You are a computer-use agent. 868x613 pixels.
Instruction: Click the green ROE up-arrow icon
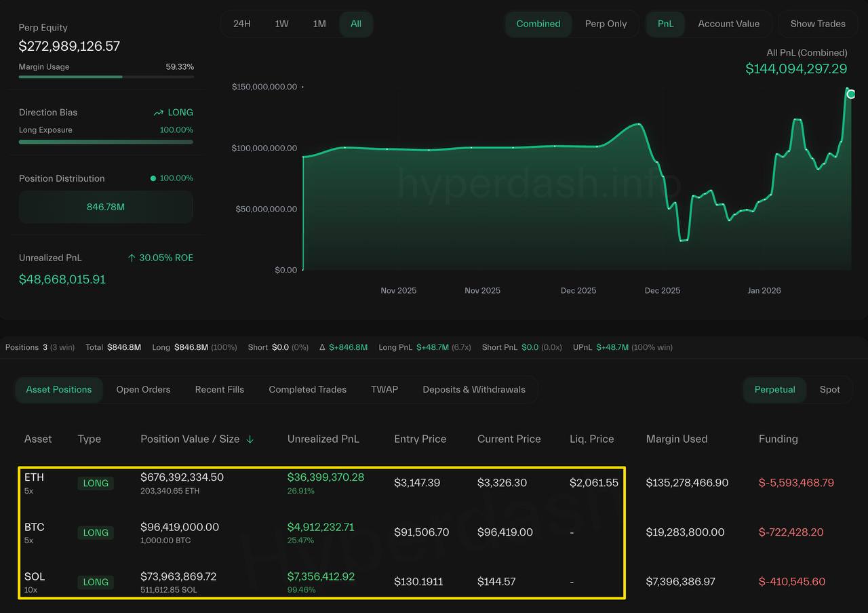click(132, 258)
